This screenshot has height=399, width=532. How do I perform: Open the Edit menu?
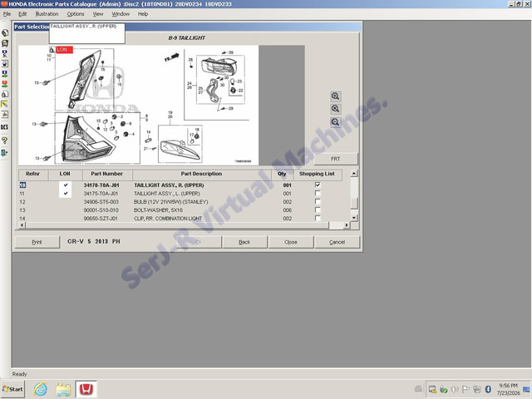point(22,14)
